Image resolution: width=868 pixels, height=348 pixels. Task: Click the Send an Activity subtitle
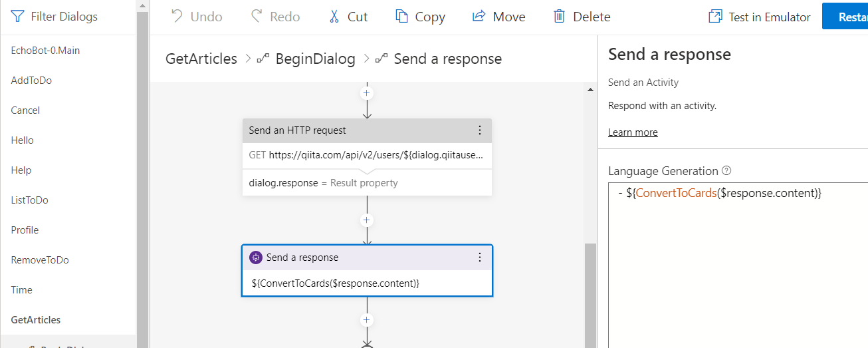pos(643,83)
